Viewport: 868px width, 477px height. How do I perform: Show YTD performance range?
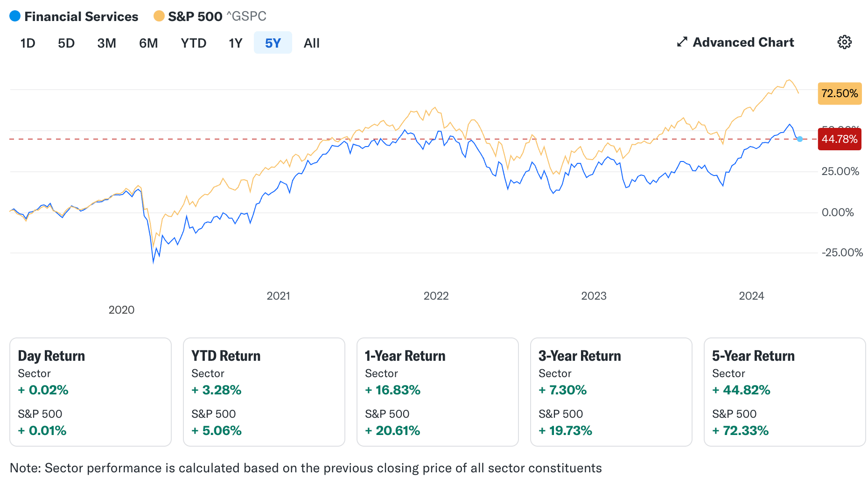click(194, 43)
